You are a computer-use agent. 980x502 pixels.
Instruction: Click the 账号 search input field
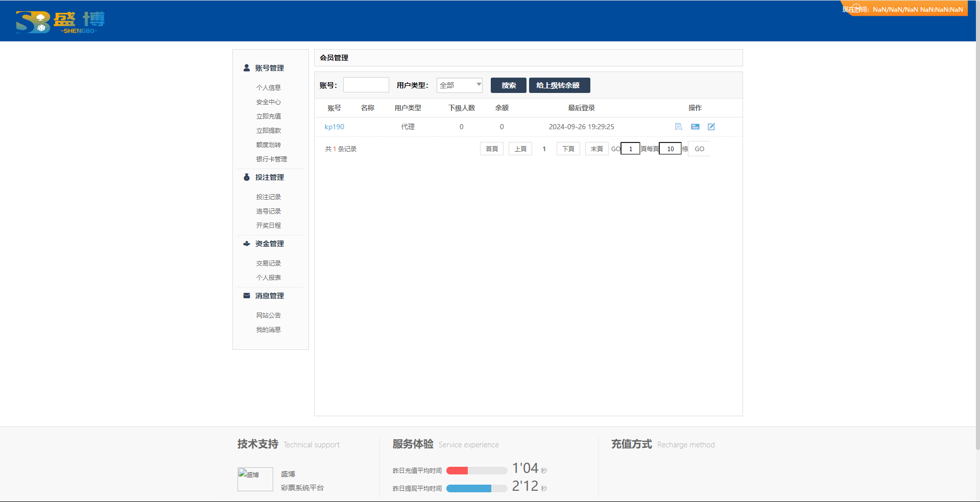point(366,85)
